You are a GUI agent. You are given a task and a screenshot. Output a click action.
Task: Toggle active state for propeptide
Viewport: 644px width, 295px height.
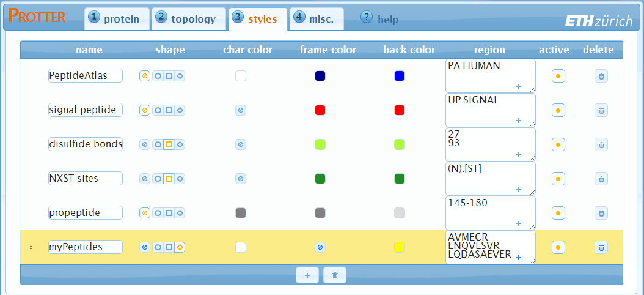point(558,213)
